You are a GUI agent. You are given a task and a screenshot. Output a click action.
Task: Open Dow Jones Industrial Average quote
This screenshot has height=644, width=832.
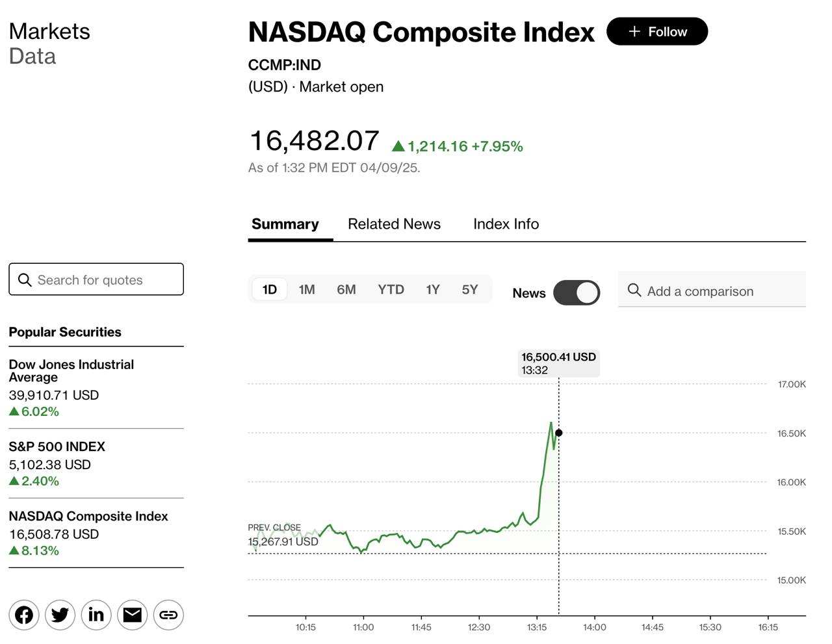pos(71,370)
